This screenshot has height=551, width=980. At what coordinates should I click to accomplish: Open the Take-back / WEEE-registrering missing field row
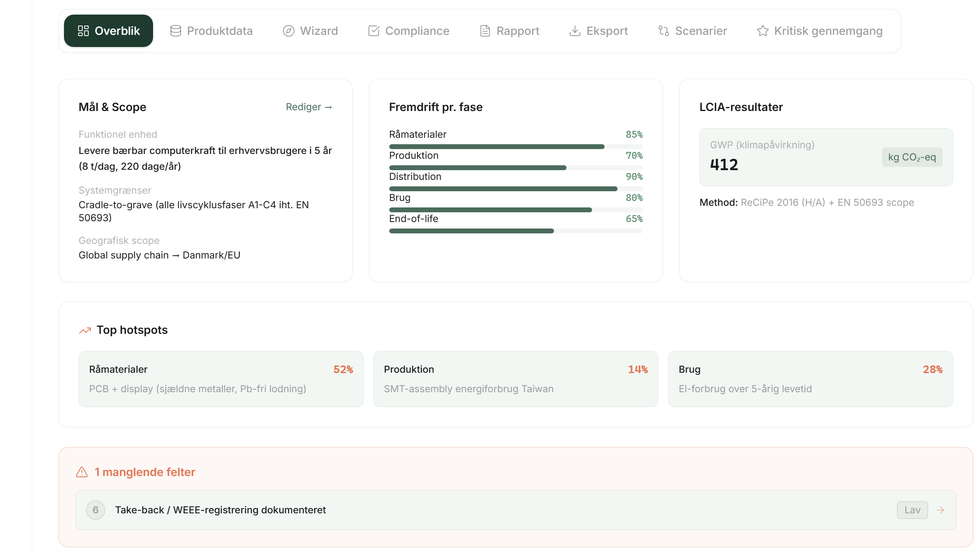[516, 510]
